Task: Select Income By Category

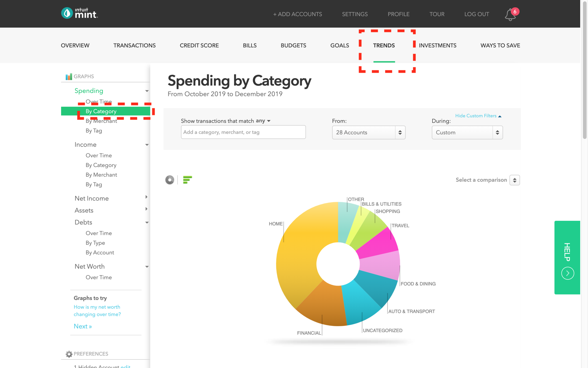Action: point(101,165)
